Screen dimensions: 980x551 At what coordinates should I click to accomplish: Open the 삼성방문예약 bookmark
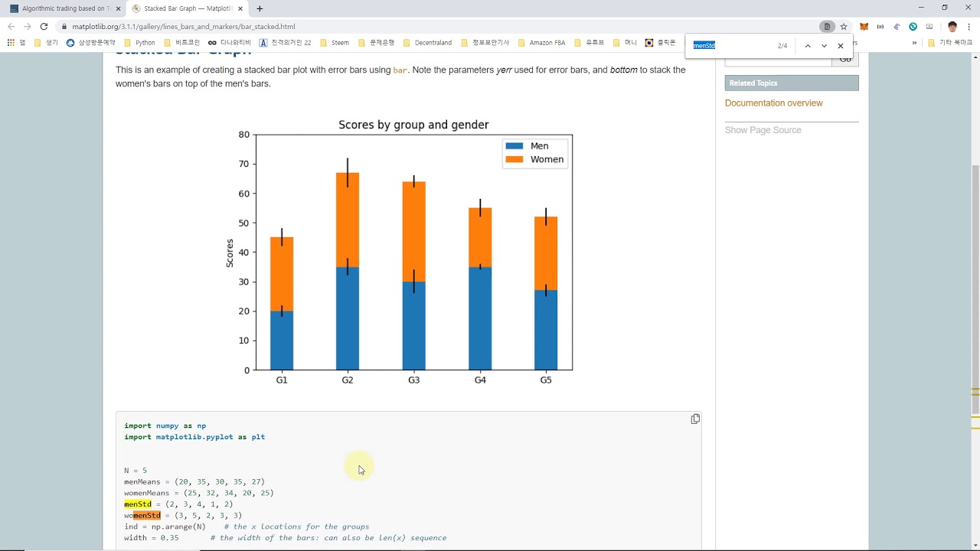(91, 43)
